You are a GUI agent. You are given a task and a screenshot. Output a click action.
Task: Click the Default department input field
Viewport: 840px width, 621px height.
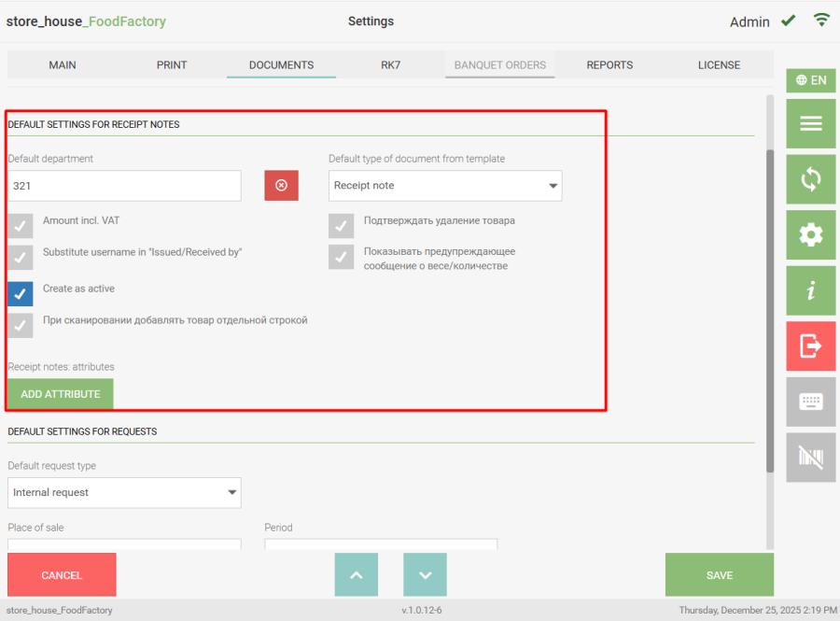point(124,186)
